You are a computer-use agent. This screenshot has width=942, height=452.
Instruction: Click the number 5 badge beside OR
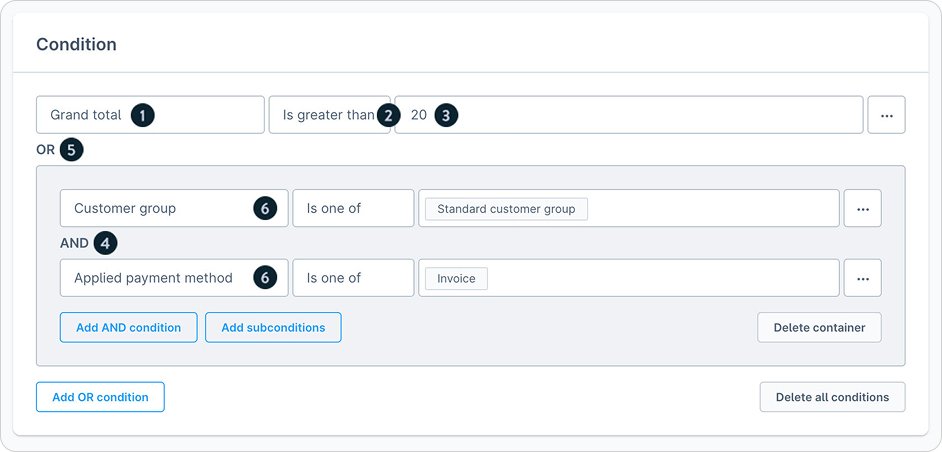click(x=71, y=150)
